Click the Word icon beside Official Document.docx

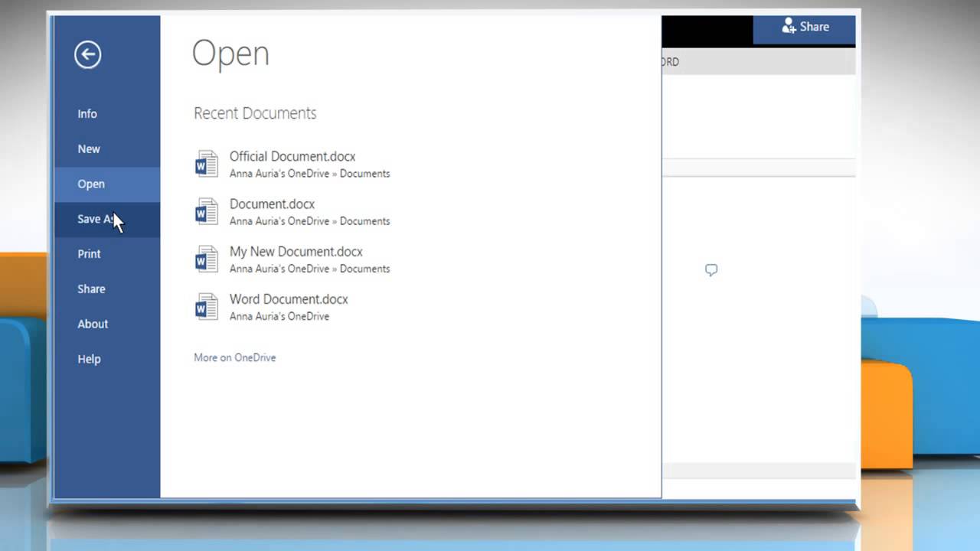click(x=207, y=164)
